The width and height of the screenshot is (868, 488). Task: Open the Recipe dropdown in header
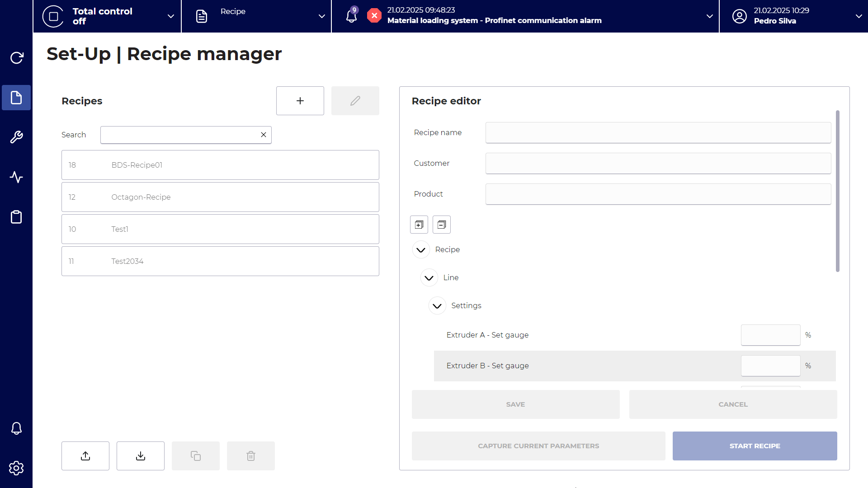click(x=256, y=16)
